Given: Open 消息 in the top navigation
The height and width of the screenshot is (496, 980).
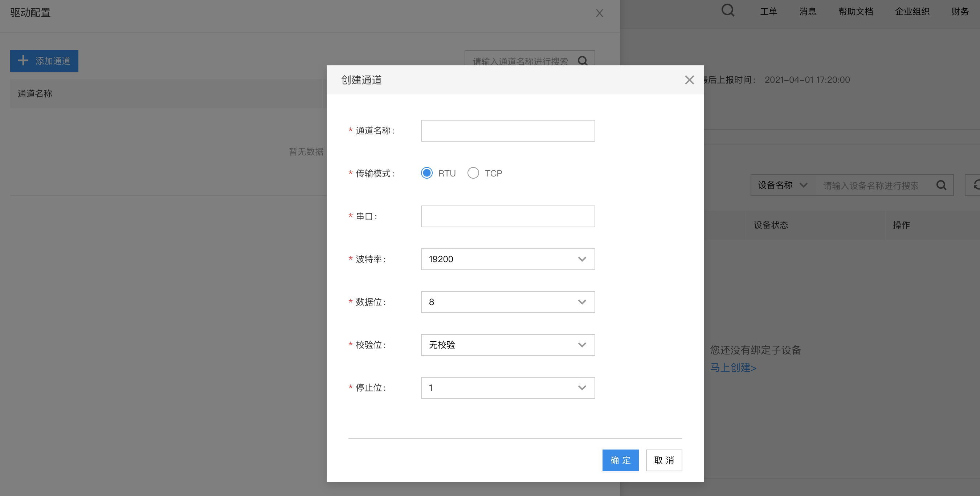Looking at the screenshot, I should [x=808, y=11].
